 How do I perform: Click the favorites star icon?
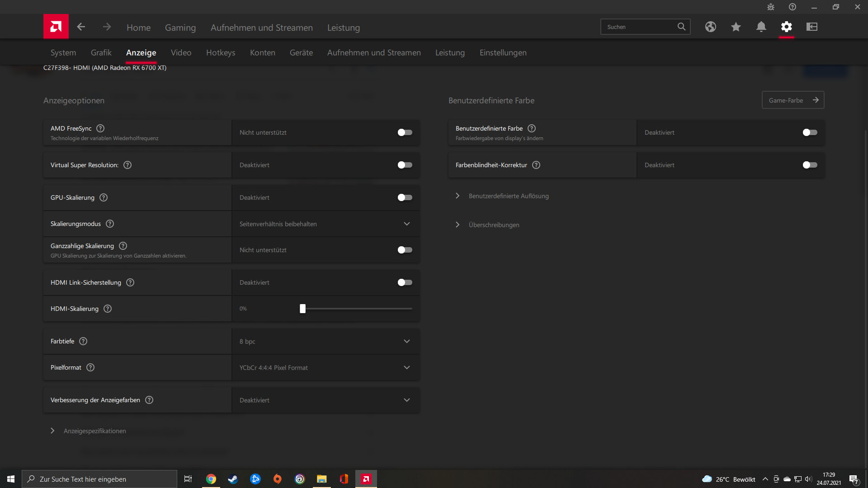tap(736, 27)
